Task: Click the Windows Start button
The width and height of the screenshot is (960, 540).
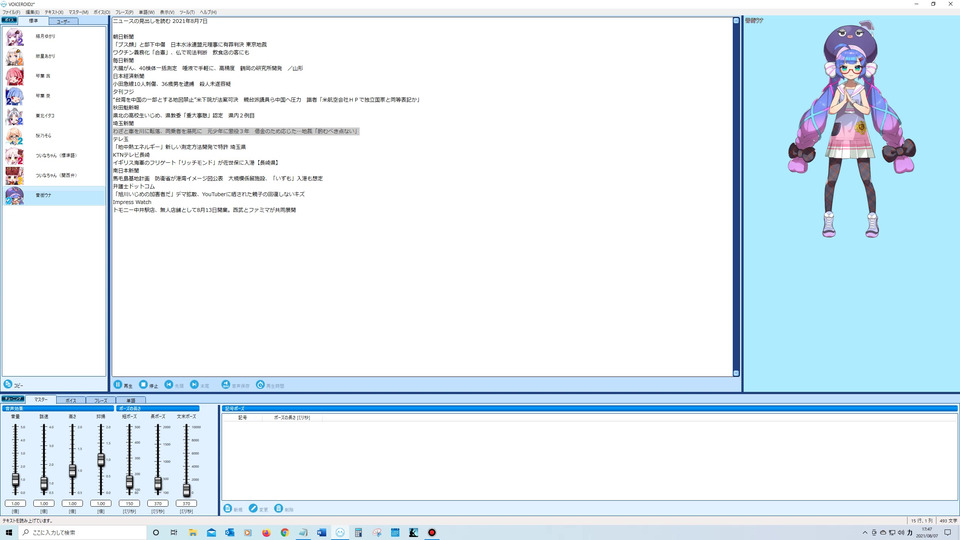Action: (9, 533)
